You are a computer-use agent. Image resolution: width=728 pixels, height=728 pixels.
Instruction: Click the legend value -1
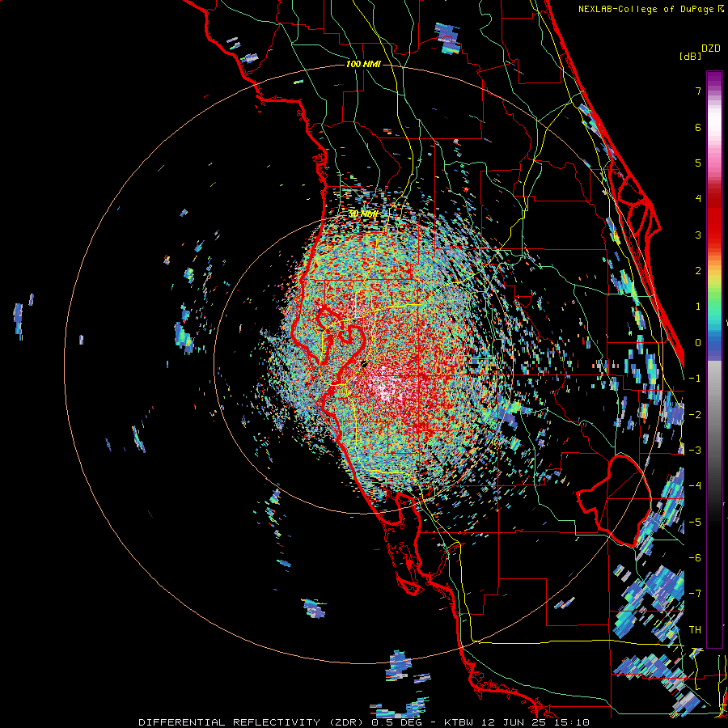click(695, 379)
